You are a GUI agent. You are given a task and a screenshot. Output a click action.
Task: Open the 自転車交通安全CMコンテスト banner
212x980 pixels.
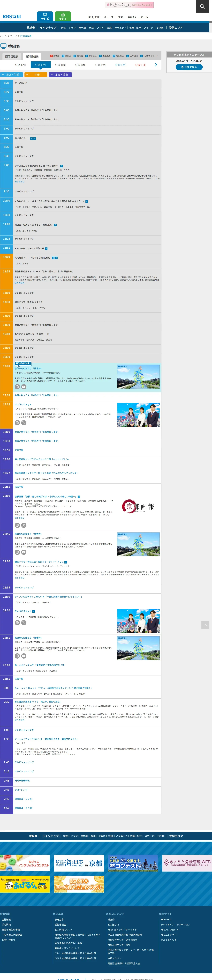[133, 863]
